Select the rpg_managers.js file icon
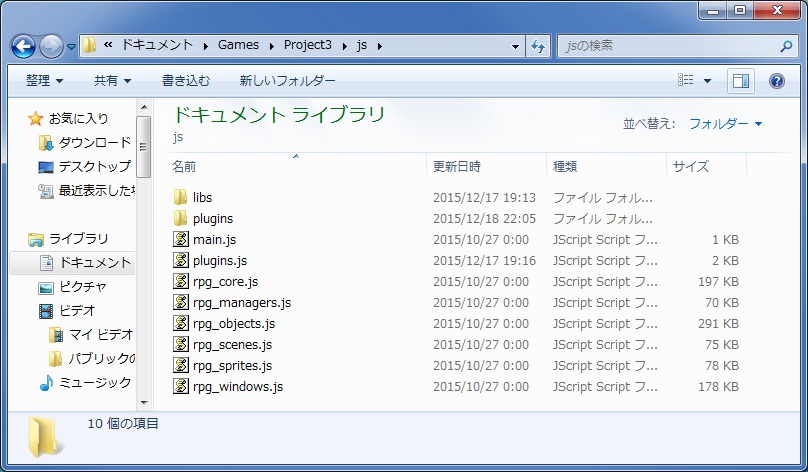This screenshot has width=808, height=472. pyautogui.click(x=181, y=302)
